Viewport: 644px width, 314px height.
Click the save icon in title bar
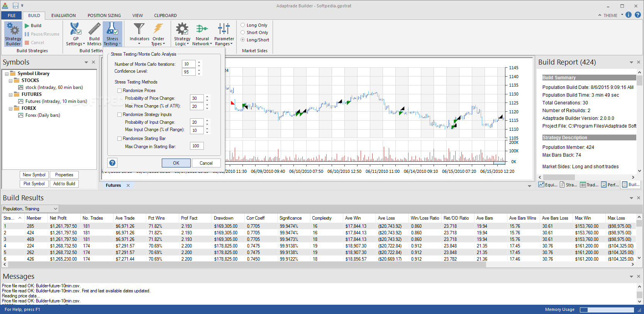tap(15, 5)
